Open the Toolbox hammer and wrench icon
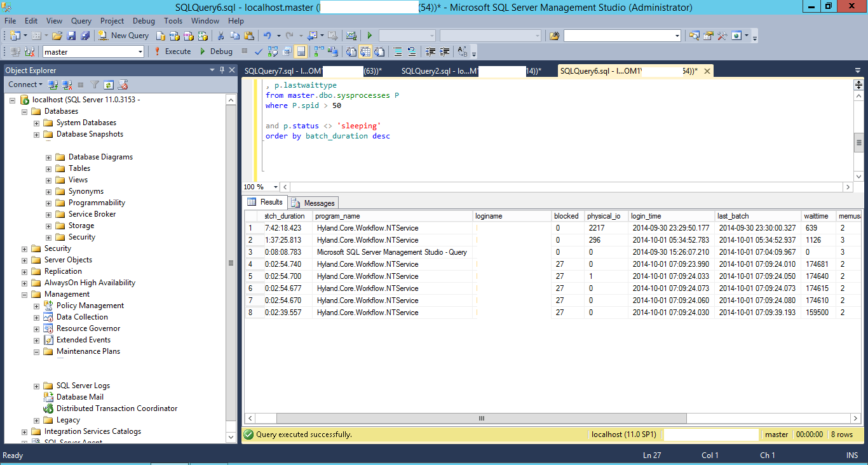Viewport: 868px width, 465px height. pyautogui.click(x=722, y=36)
